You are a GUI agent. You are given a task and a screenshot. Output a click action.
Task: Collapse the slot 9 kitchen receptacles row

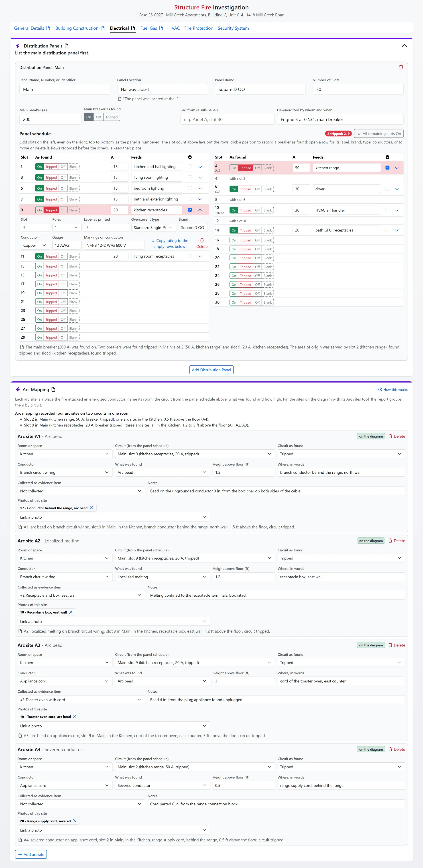pyautogui.click(x=200, y=210)
